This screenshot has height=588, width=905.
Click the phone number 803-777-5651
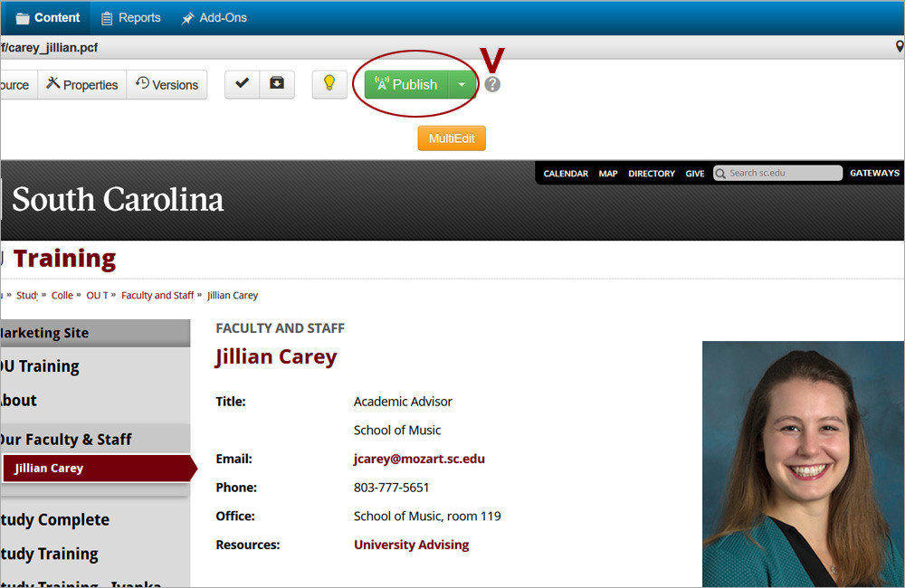point(391,488)
